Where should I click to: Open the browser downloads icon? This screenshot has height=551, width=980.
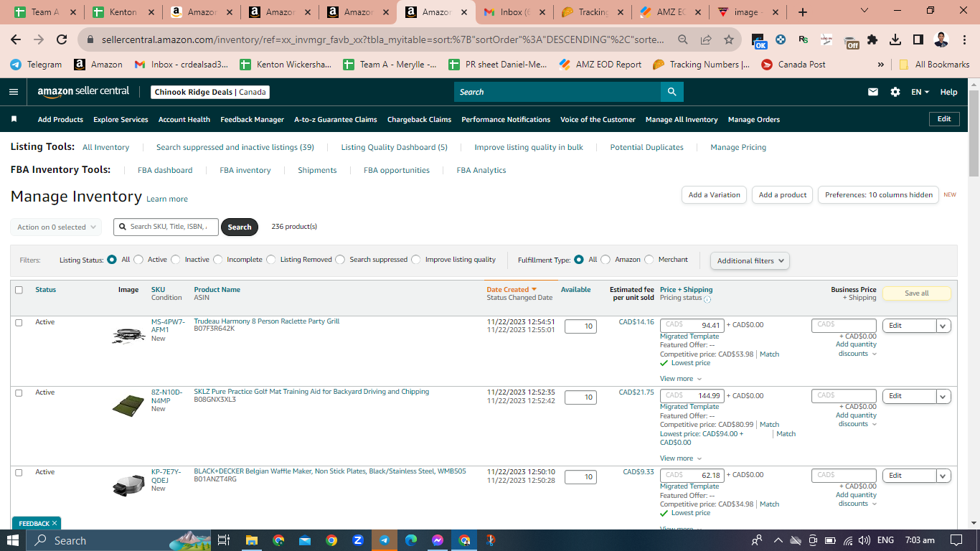pos(895,40)
